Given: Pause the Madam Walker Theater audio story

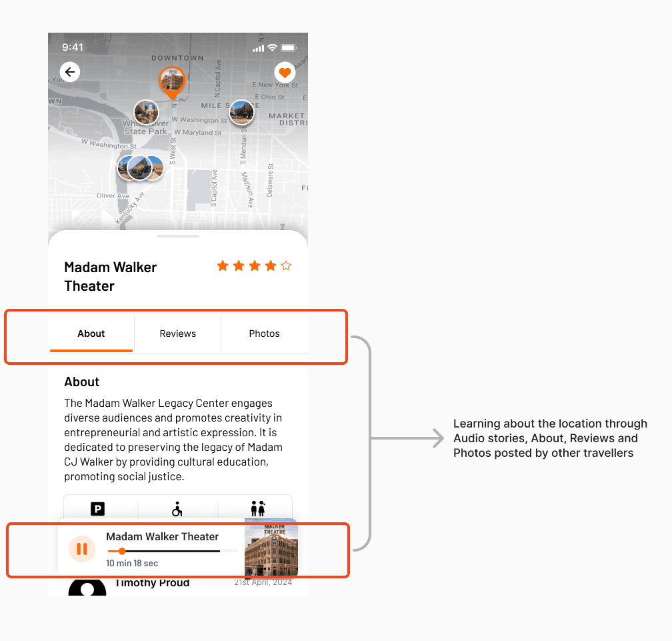Looking at the screenshot, I should tap(82, 549).
